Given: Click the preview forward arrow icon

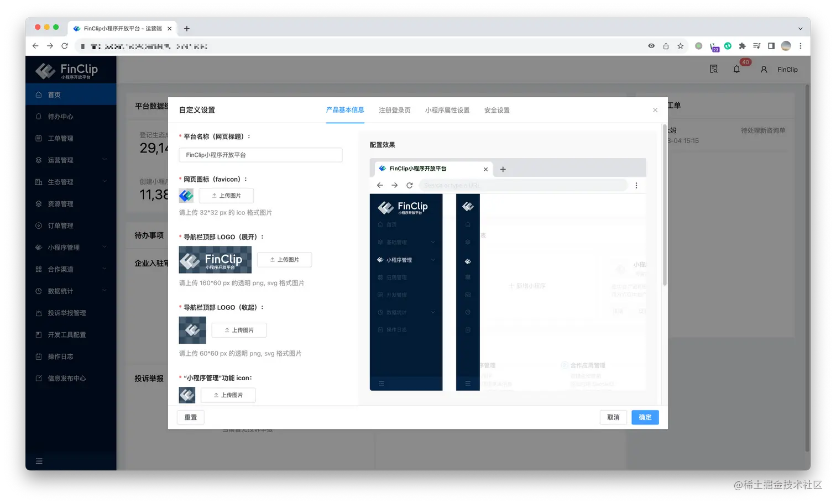Looking at the screenshot, I should tap(394, 185).
